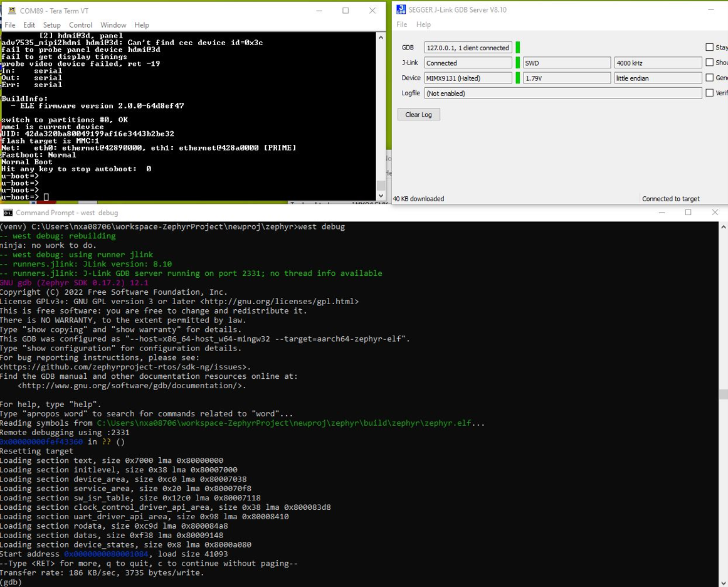Minimize the Tera Term window
This screenshot has height=587, width=728.
[x=319, y=11]
